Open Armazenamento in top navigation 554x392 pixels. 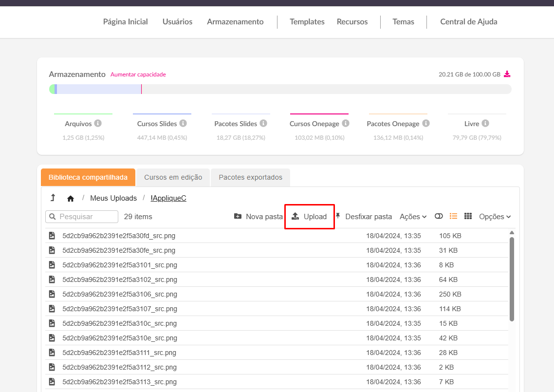[235, 21]
